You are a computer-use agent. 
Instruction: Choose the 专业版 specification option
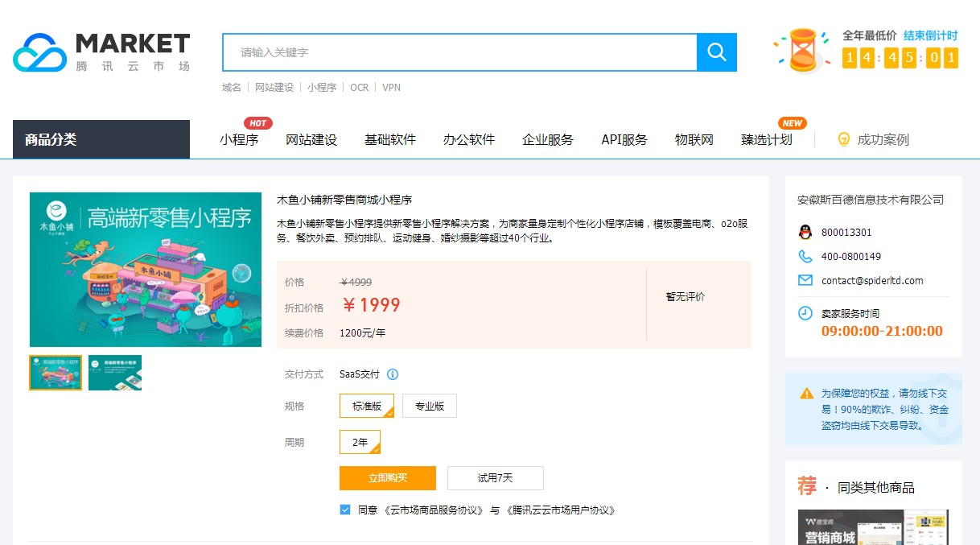coord(430,406)
